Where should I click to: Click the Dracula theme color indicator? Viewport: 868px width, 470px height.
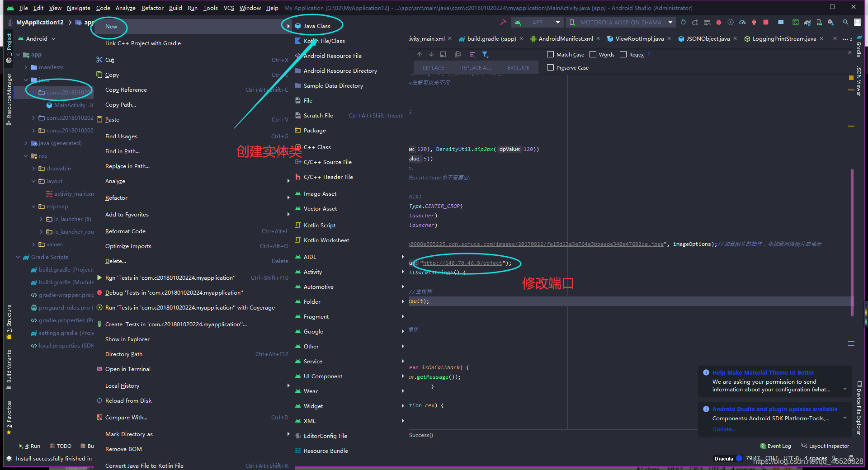click(739, 458)
